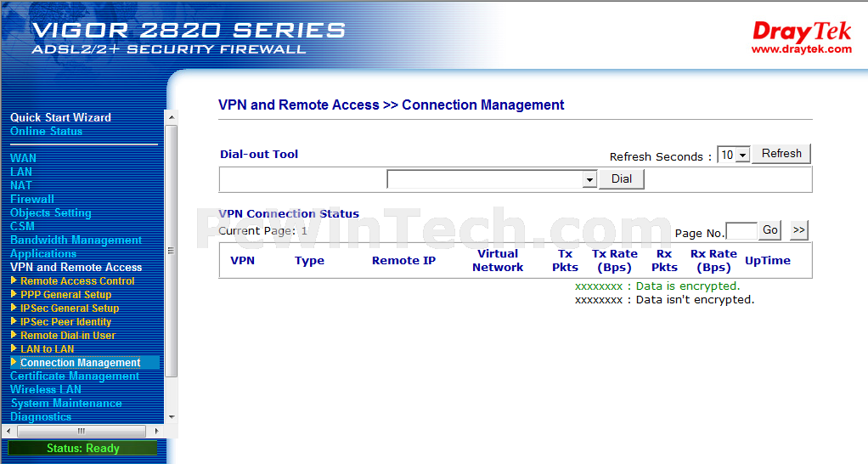868x464 pixels.
Task: Click the VPN Connection Status heading
Action: (289, 213)
